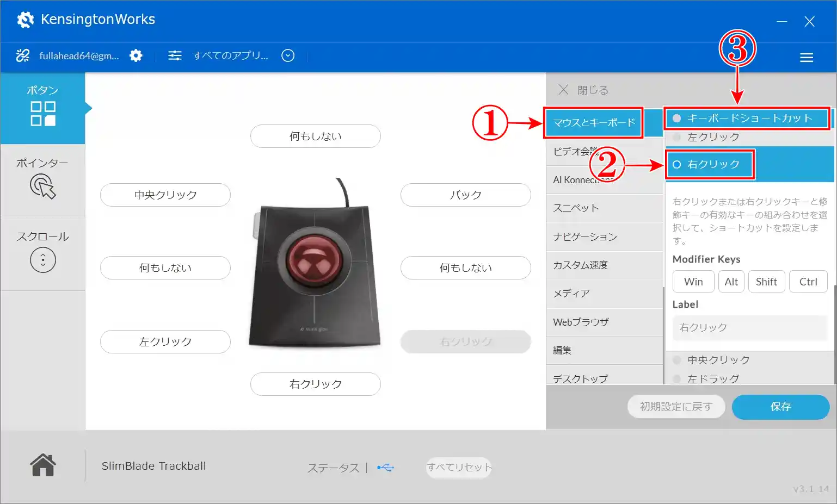
Task: Select the ボタン tab in the sidebar
Action: [x=42, y=108]
